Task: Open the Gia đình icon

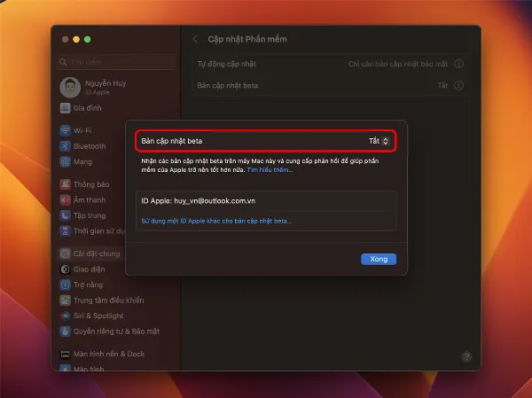Action: (x=65, y=108)
